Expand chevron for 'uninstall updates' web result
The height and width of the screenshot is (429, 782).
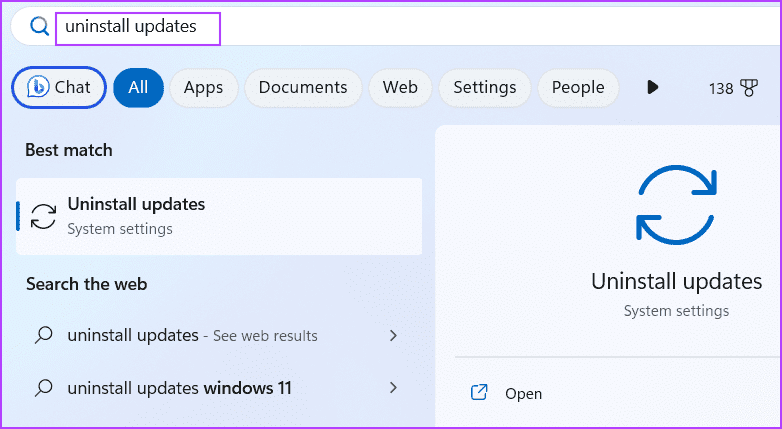tap(393, 335)
